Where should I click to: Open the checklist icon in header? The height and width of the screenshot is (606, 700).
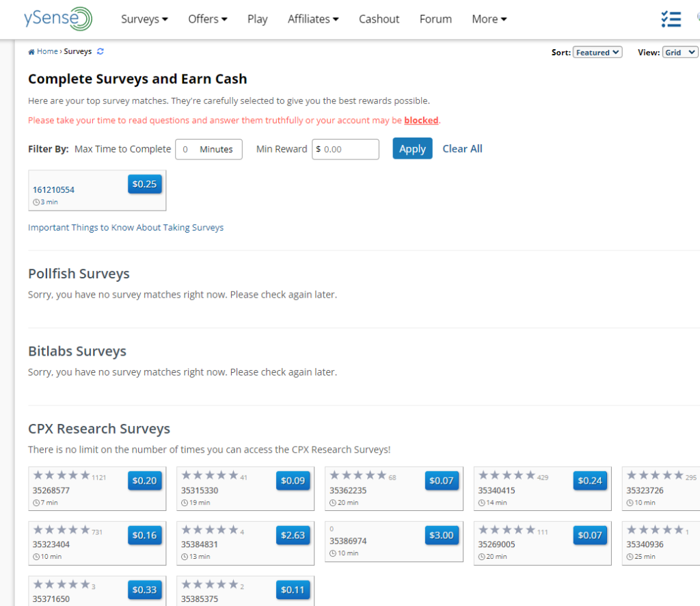pyautogui.click(x=671, y=19)
